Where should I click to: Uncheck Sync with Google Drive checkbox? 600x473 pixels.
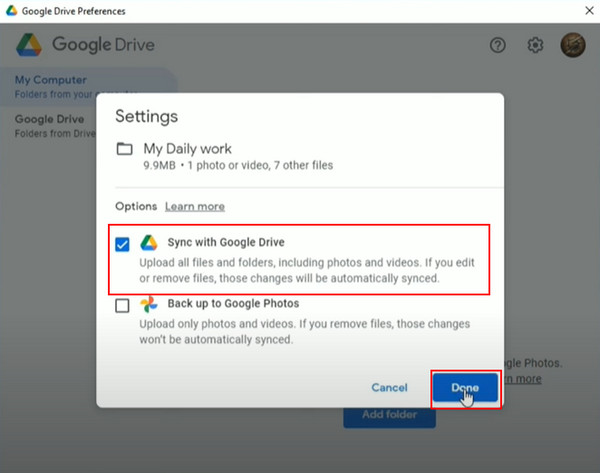122,244
